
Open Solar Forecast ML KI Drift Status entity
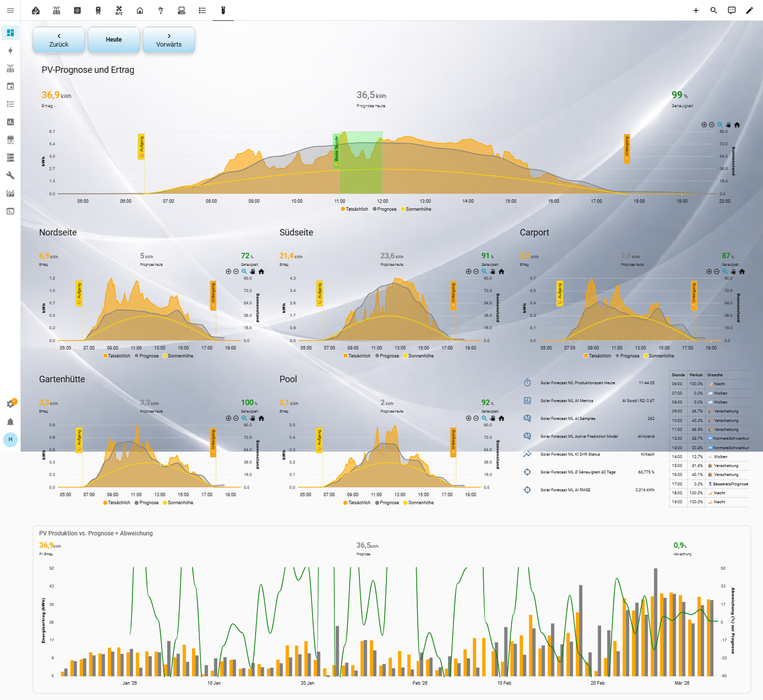click(x=570, y=454)
